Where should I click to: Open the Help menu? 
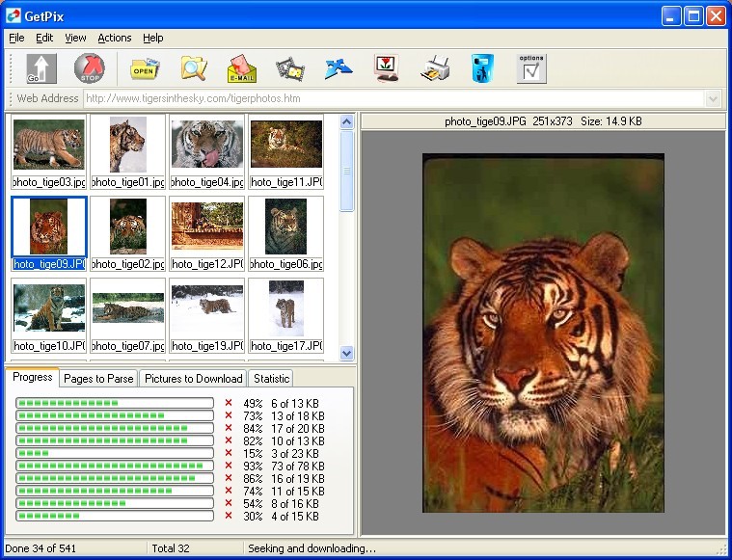(x=152, y=38)
